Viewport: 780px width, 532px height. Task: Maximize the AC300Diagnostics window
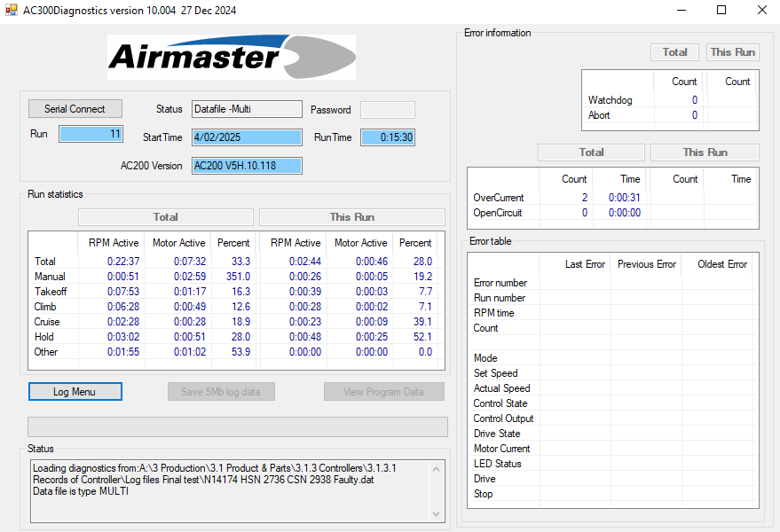coord(721,11)
